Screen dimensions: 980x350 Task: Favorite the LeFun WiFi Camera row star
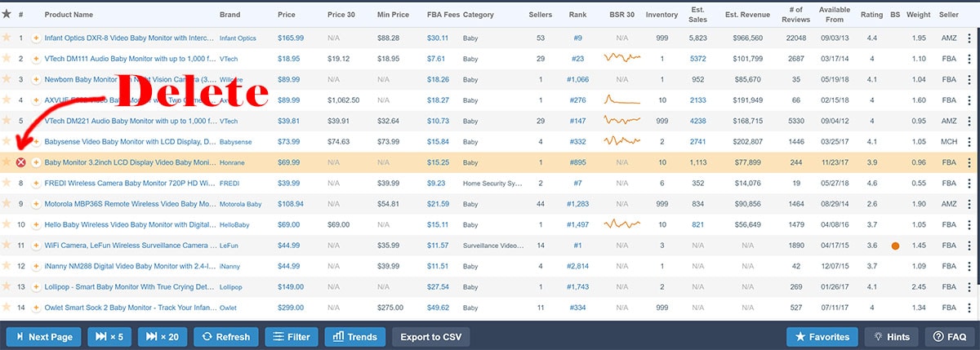pos(7,245)
